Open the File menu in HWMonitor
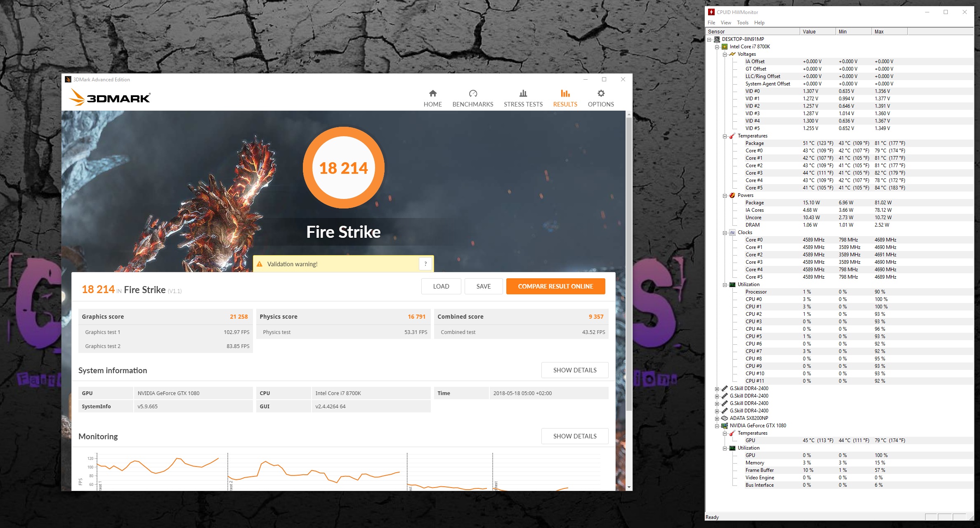 (x=711, y=23)
